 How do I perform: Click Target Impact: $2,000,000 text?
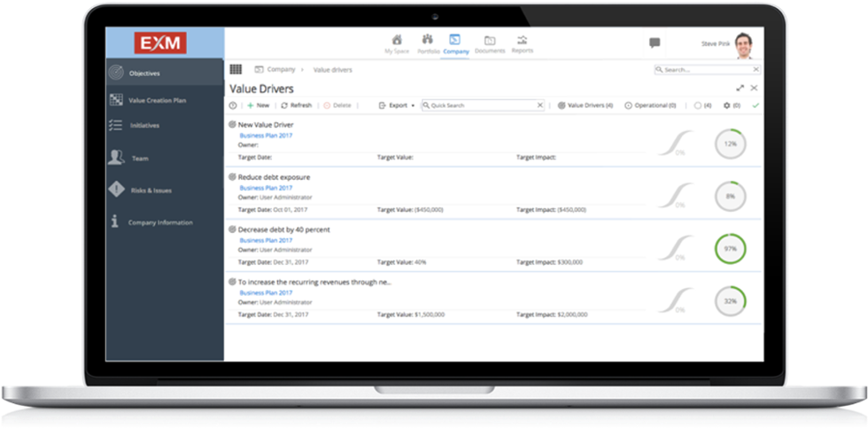(552, 315)
